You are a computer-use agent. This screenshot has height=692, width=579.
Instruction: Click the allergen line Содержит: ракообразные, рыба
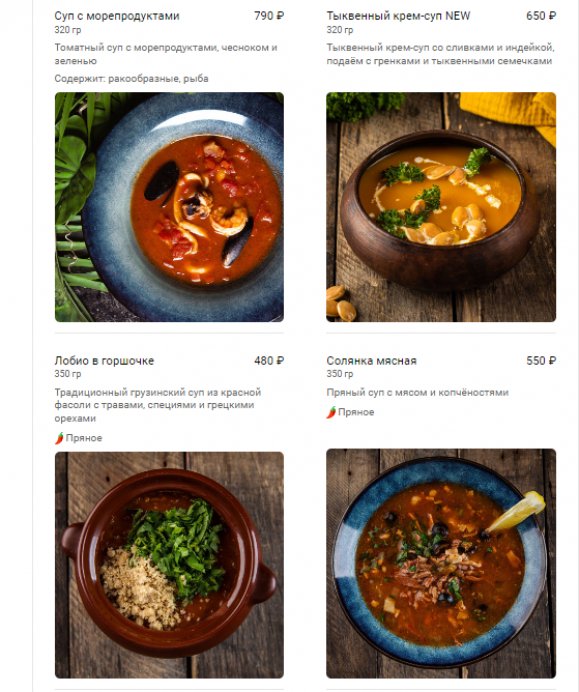[x=132, y=79]
